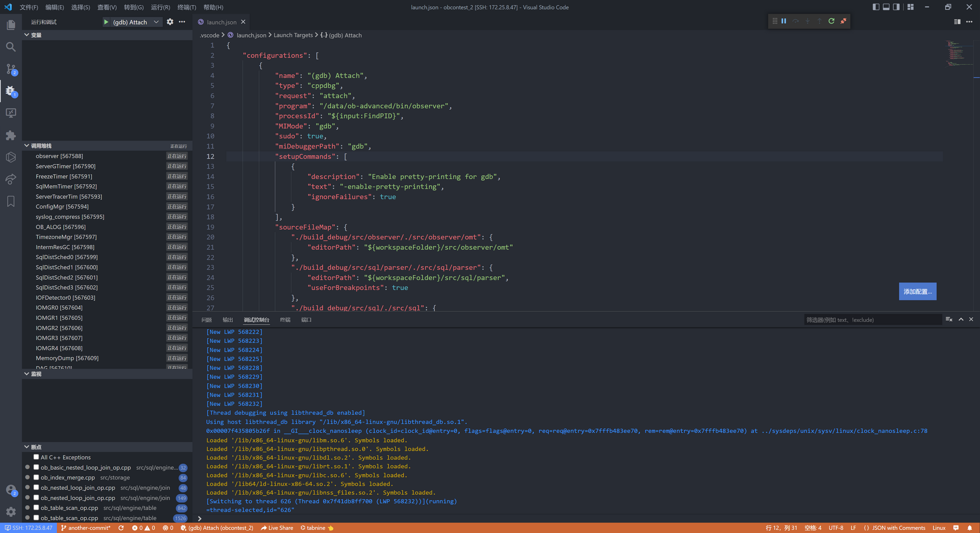Toggle ob_table_scan_op.cpp line 1526 breakpoint checkbox
Image resolution: width=980 pixels, height=533 pixels.
click(36, 518)
